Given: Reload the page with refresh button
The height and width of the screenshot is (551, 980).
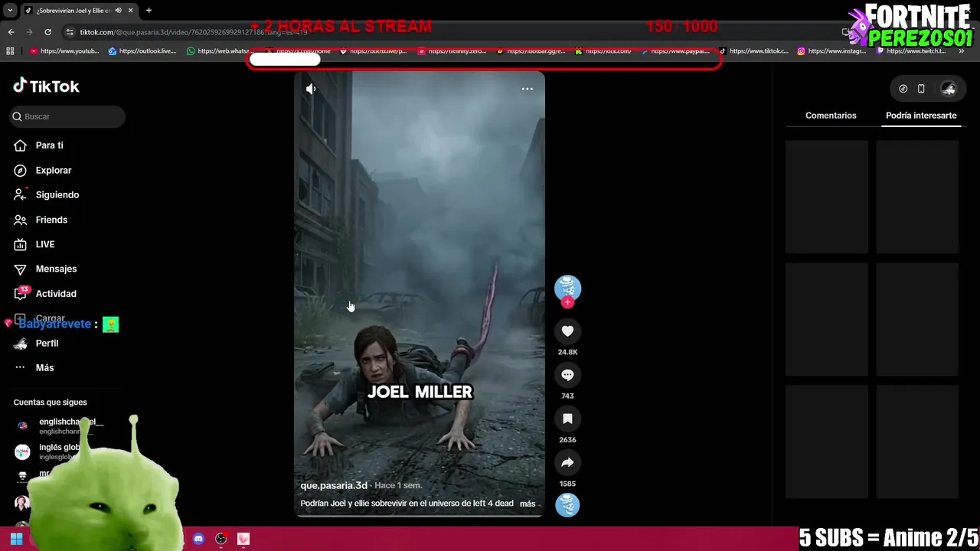Looking at the screenshot, I should [x=47, y=32].
